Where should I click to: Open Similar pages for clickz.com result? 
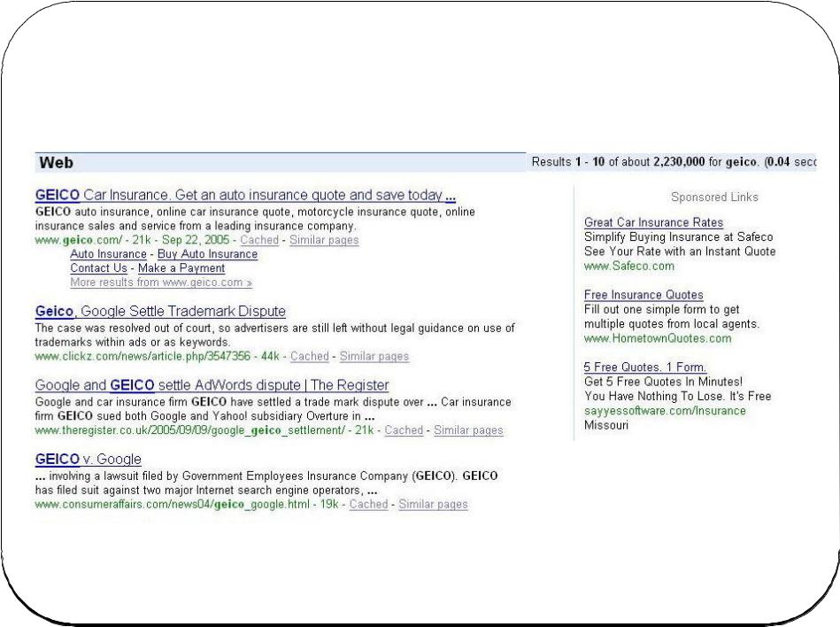pos(374,356)
